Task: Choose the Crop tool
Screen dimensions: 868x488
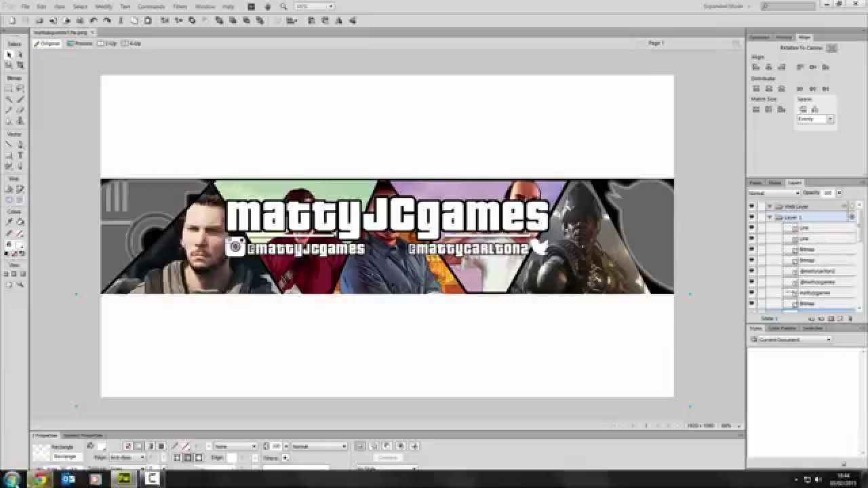Action: click(x=20, y=65)
